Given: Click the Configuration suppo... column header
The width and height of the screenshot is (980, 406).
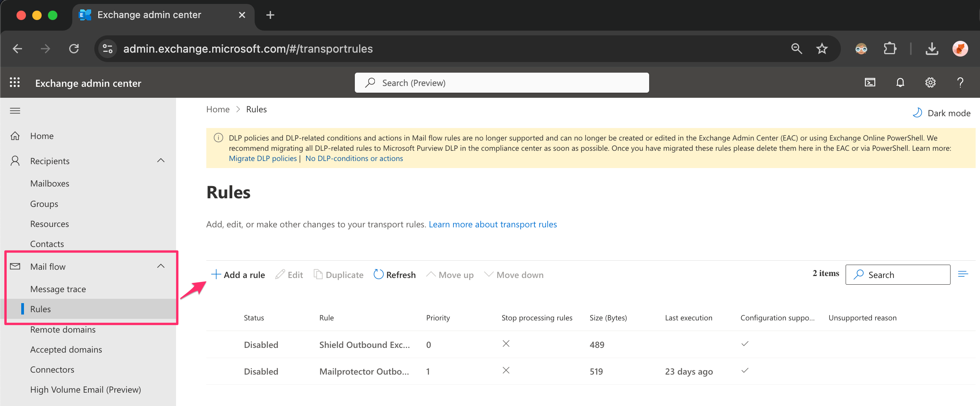Looking at the screenshot, I should click(x=778, y=318).
